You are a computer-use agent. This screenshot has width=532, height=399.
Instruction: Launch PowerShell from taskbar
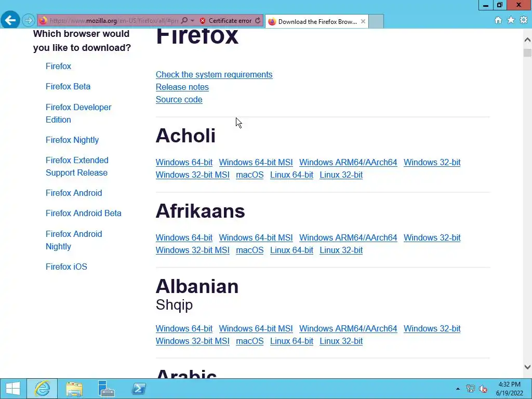[x=138, y=389]
